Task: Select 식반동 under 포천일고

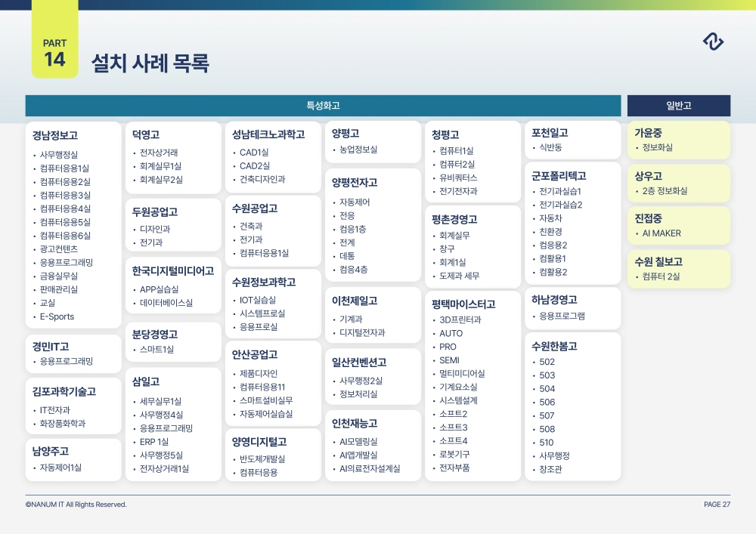Action: click(550, 147)
